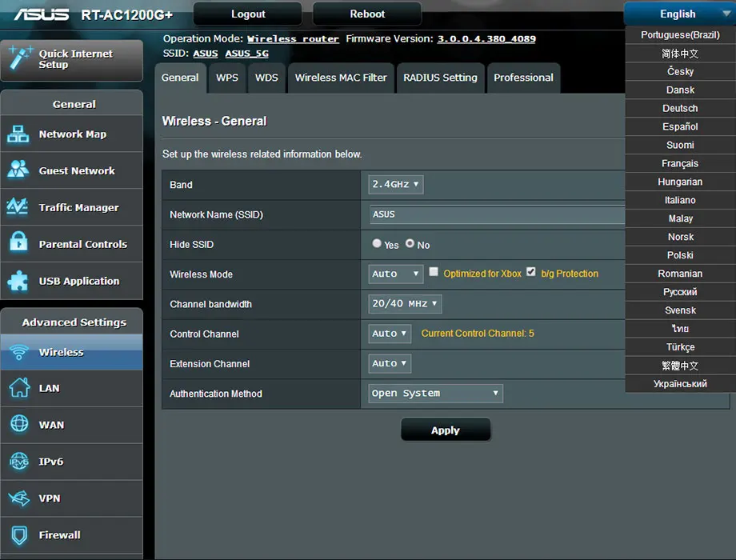
Task: Click the WAN globe icon
Action: (19, 424)
